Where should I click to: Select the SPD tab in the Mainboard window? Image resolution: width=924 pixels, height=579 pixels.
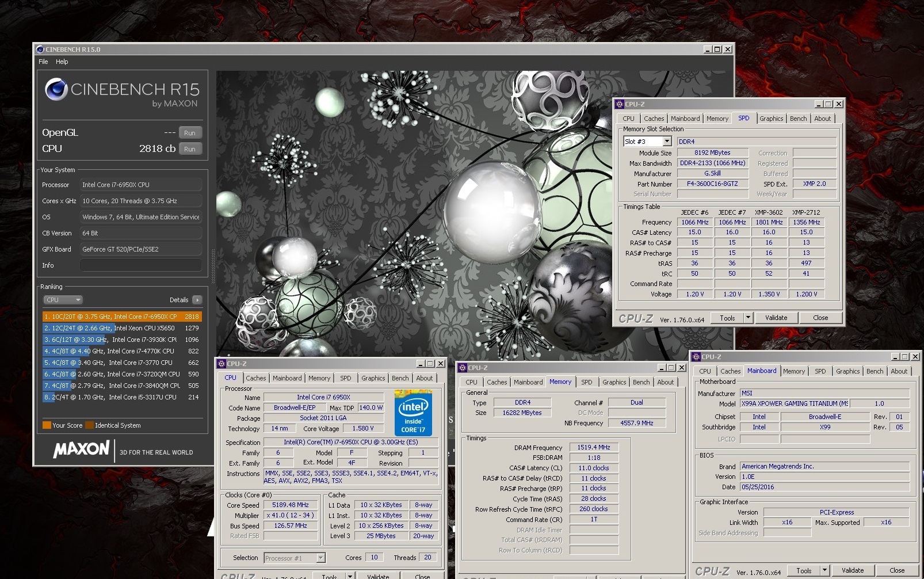click(820, 371)
